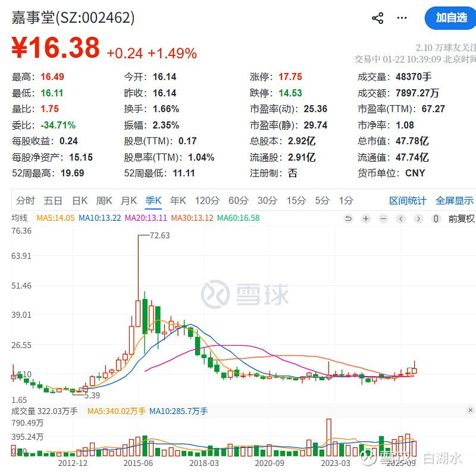Zoom out chart with minus icon
This screenshot has width=476, height=473.
coord(384,218)
